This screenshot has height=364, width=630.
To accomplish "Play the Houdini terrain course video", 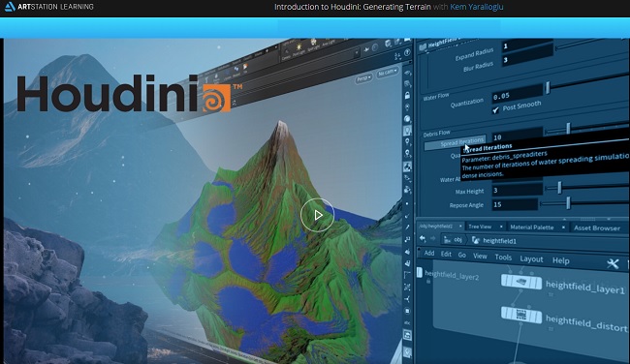I will (x=317, y=216).
